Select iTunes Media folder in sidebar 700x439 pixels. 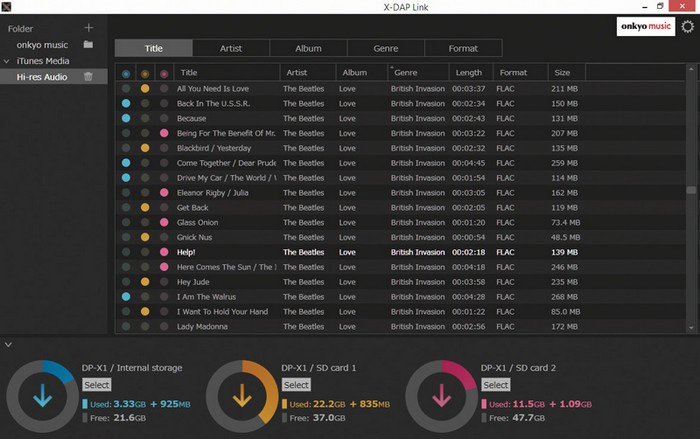43,61
